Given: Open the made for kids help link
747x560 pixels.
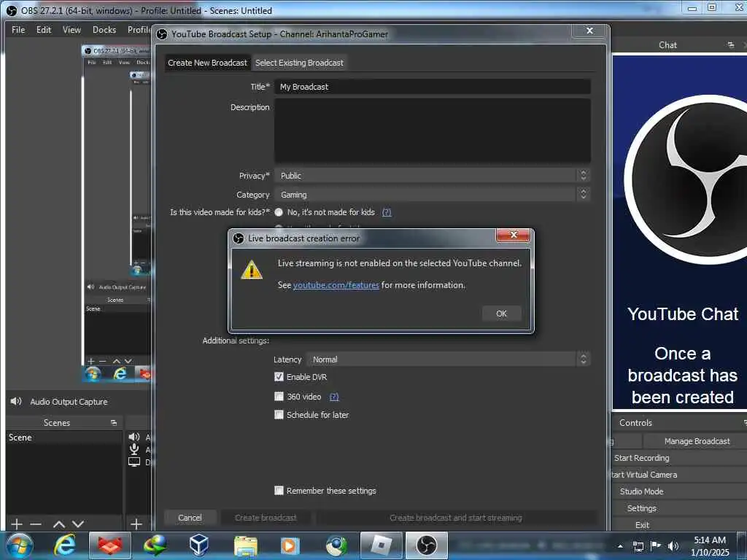Looking at the screenshot, I should [x=387, y=212].
